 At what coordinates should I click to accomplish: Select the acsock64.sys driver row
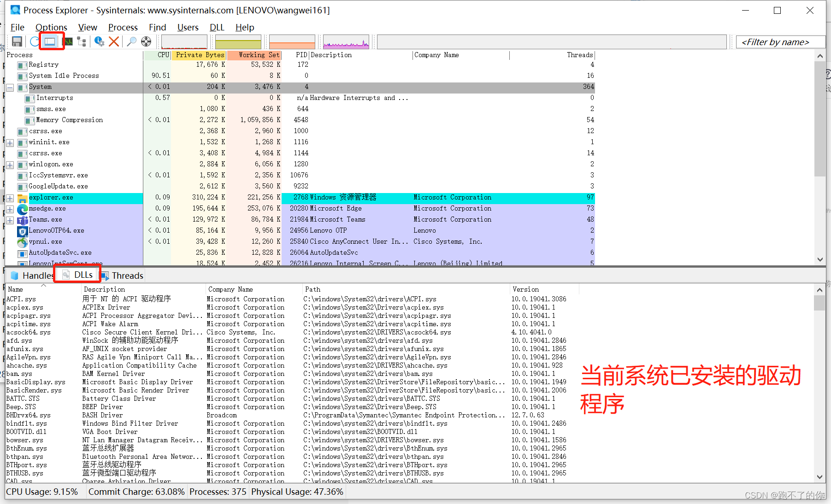click(292, 332)
